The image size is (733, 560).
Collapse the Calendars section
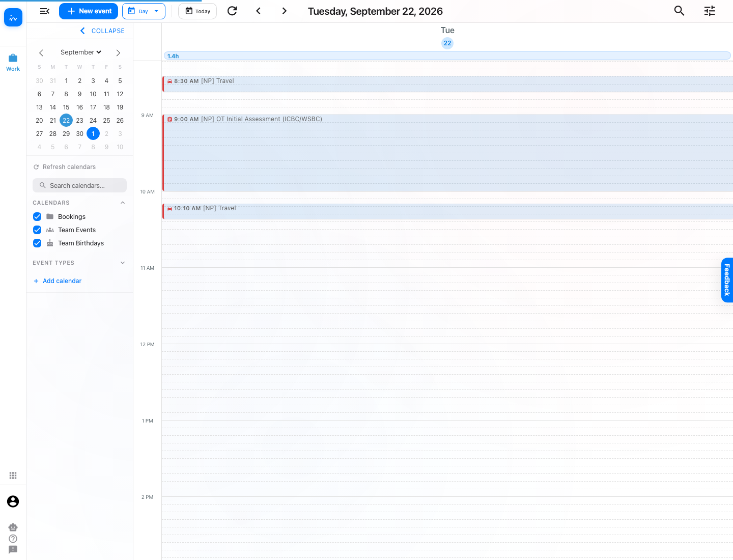123,203
